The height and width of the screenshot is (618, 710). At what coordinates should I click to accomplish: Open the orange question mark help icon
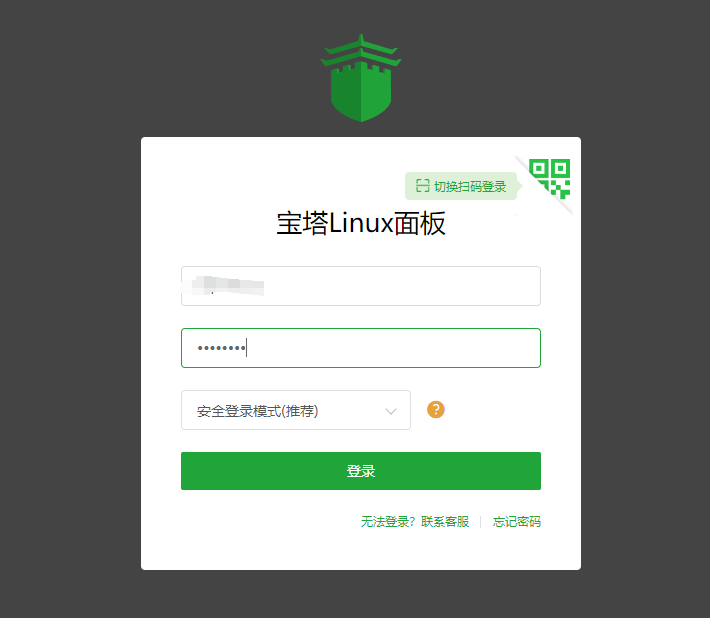436,410
